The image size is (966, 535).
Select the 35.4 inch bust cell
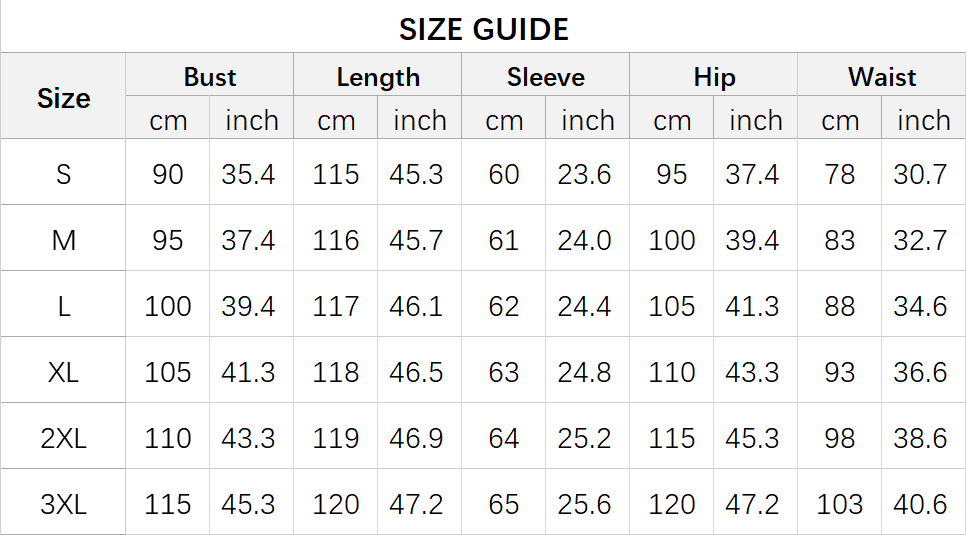click(248, 174)
